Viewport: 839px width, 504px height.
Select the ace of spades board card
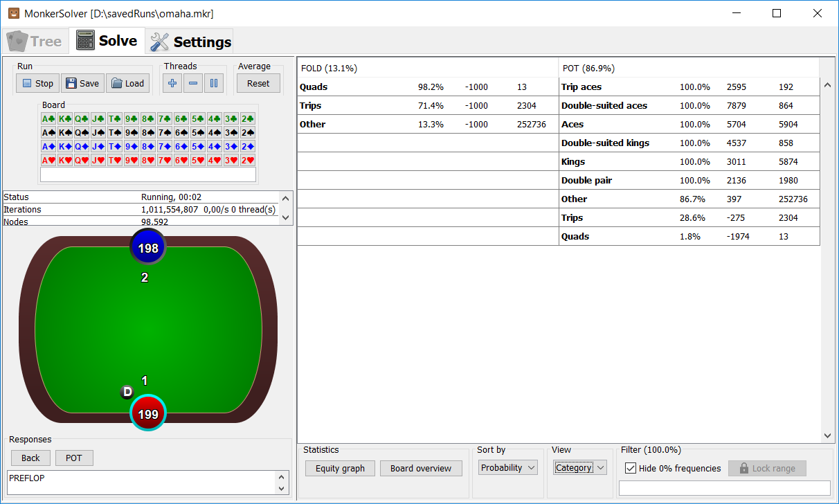48,132
